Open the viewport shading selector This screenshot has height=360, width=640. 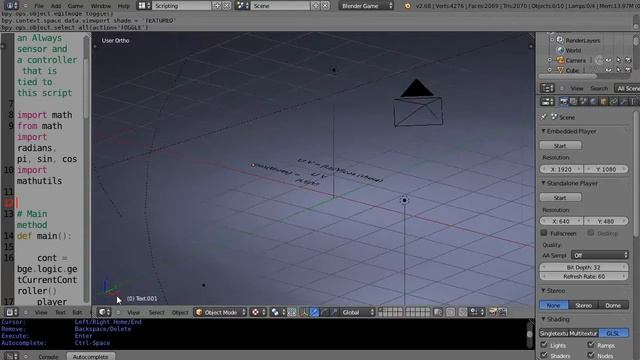(x=257, y=312)
